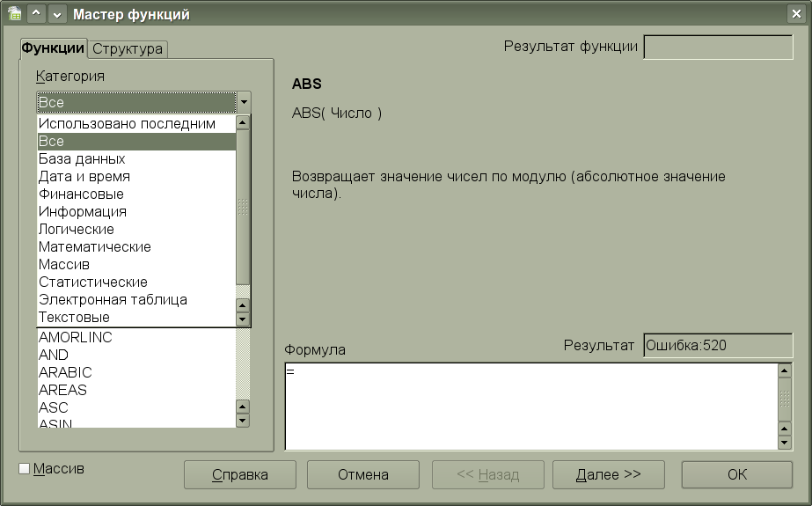
Task: Pick Дата и время category
Action: [84, 177]
